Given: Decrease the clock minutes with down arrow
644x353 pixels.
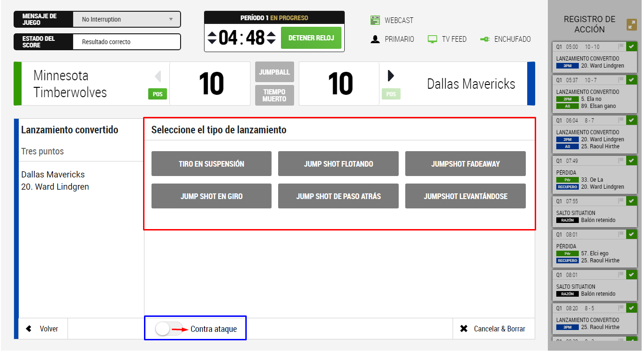Looking at the screenshot, I should click(x=212, y=41).
